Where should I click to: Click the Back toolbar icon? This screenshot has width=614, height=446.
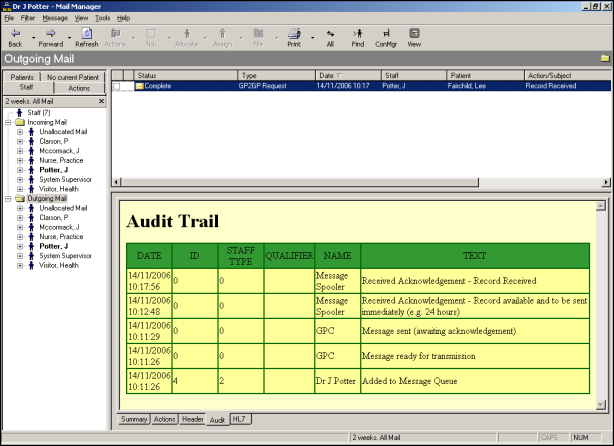[15, 34]
